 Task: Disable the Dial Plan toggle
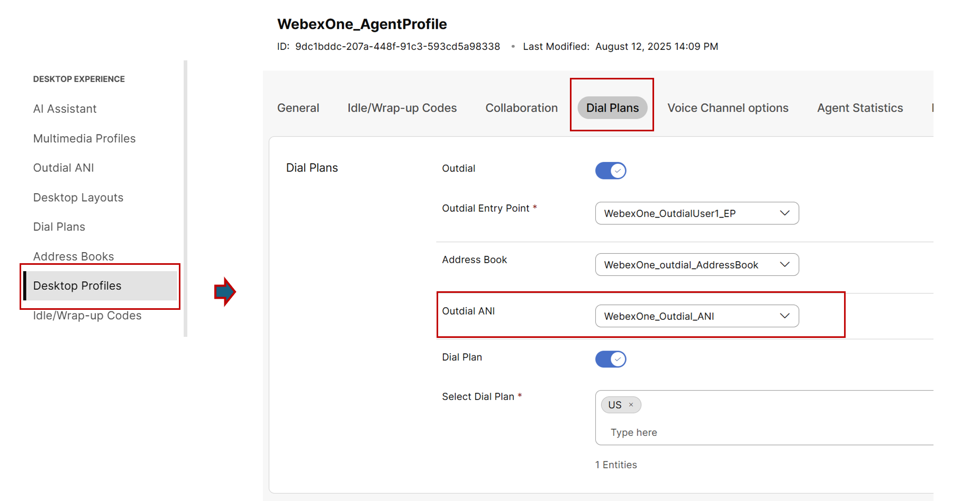611,359
